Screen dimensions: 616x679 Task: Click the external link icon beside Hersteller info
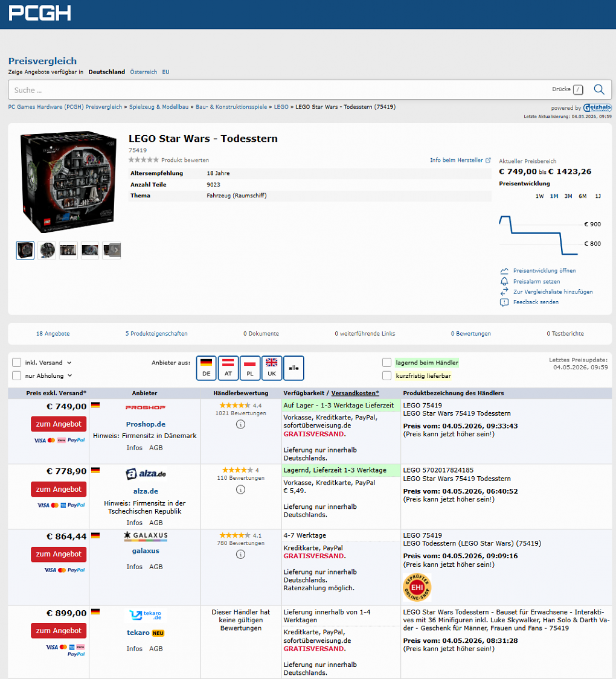488,160
